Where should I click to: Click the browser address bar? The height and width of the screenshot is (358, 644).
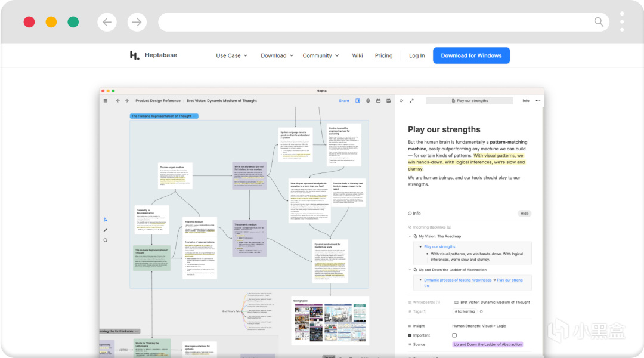tap(383, 22)
